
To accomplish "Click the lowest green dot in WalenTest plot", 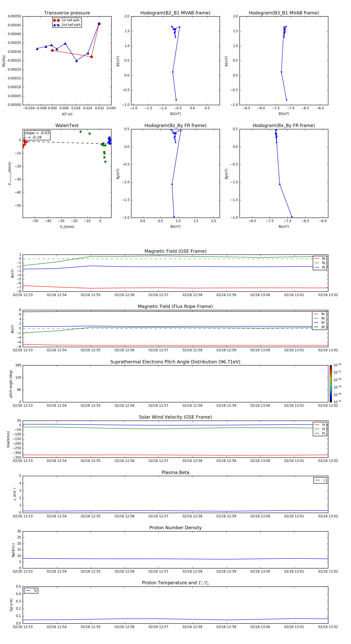I will click(x=105, y=162).
